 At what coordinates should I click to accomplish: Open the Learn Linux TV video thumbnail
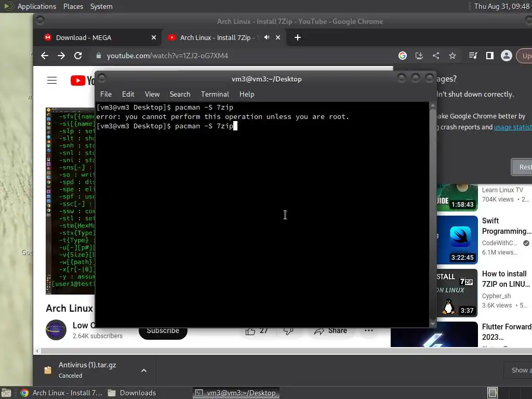coord(457,197)
